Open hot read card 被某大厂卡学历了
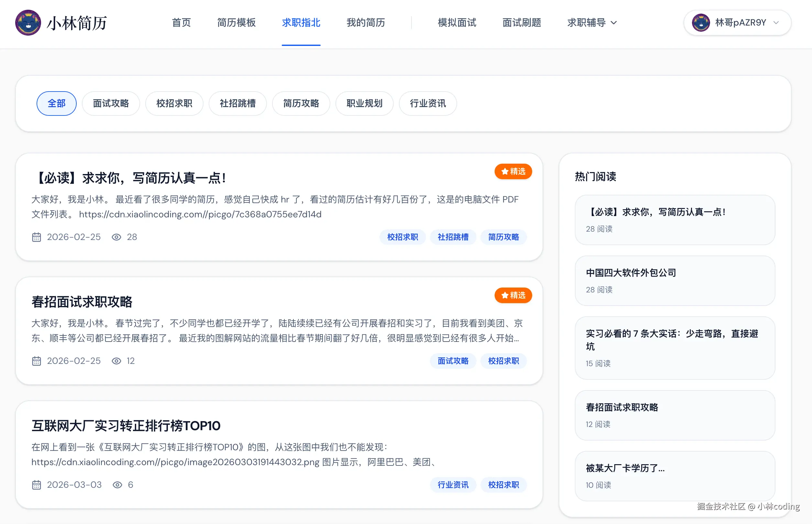 point(625,468)
